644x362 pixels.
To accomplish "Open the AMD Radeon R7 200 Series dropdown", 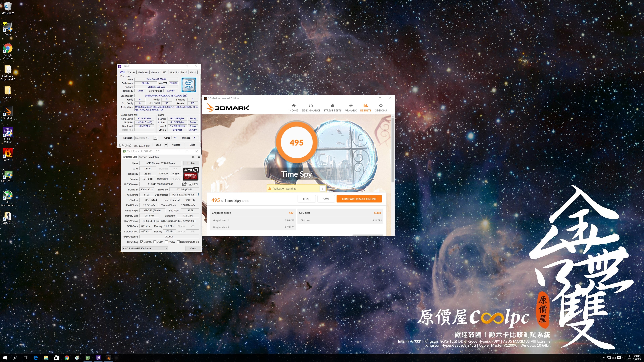I will click(145, 248).
